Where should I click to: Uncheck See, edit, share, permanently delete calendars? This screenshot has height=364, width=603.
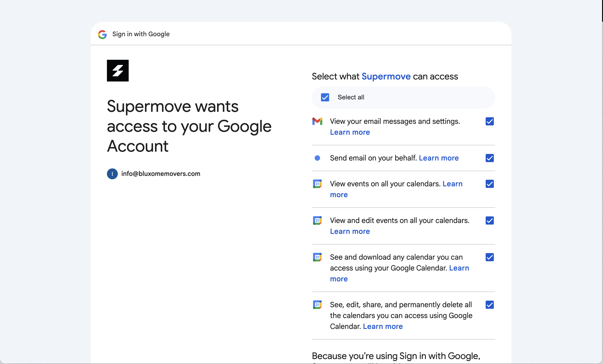[x=490, y=304]
